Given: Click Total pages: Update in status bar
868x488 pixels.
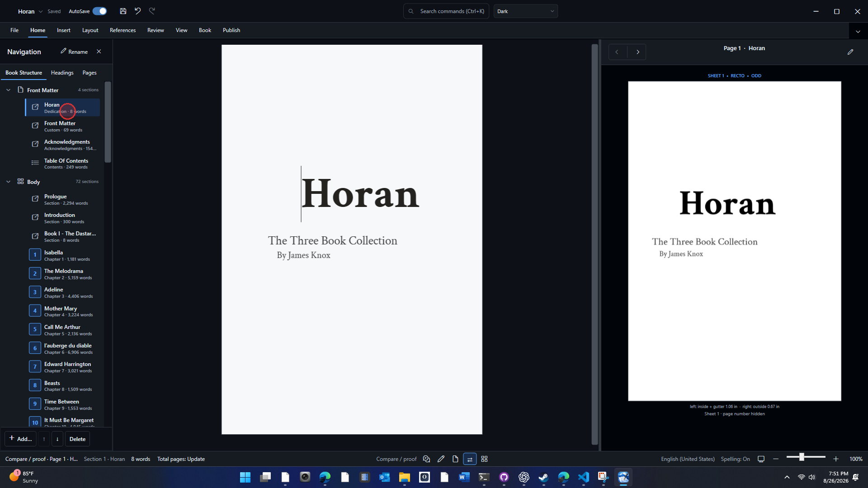Looking at the screenshot, I should click(x=181, y=459).
